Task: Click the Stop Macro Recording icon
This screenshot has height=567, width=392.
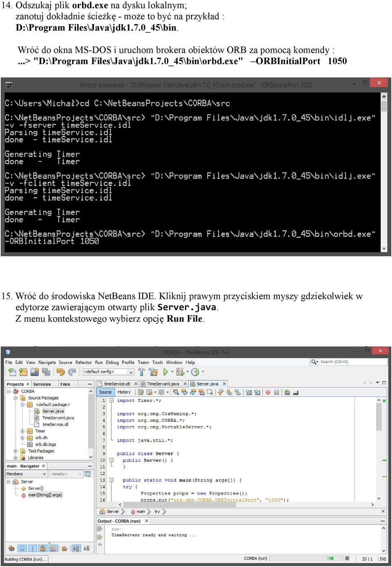Action: (x=276, y=392)
